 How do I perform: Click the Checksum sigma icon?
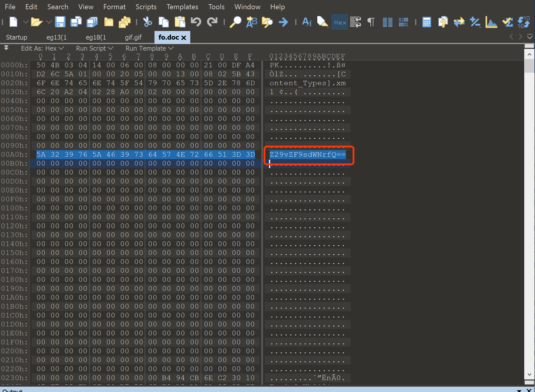point(507,22)
